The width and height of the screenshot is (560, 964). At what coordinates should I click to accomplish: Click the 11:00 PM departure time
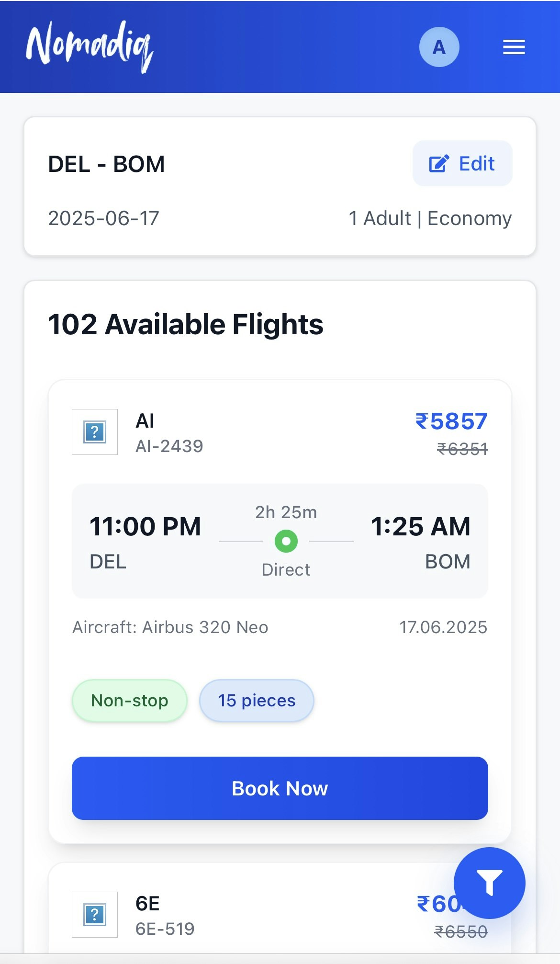click(x=145, y=526)
